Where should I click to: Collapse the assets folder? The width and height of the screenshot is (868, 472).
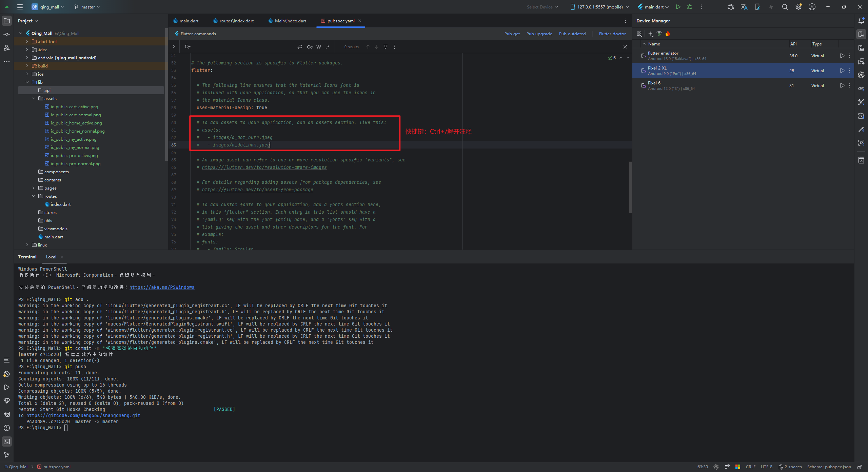coord(34,98)
